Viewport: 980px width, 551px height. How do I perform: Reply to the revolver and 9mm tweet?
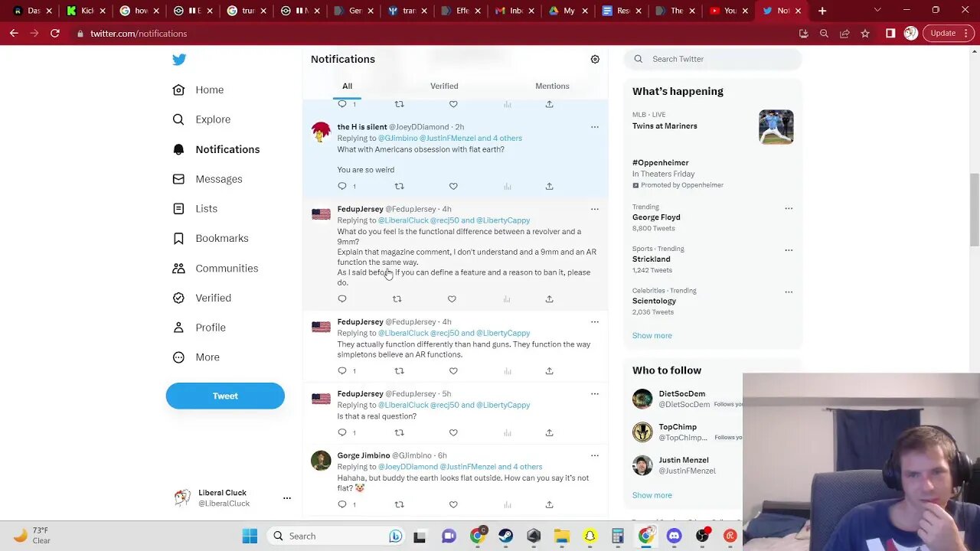[x=342, y=299]
